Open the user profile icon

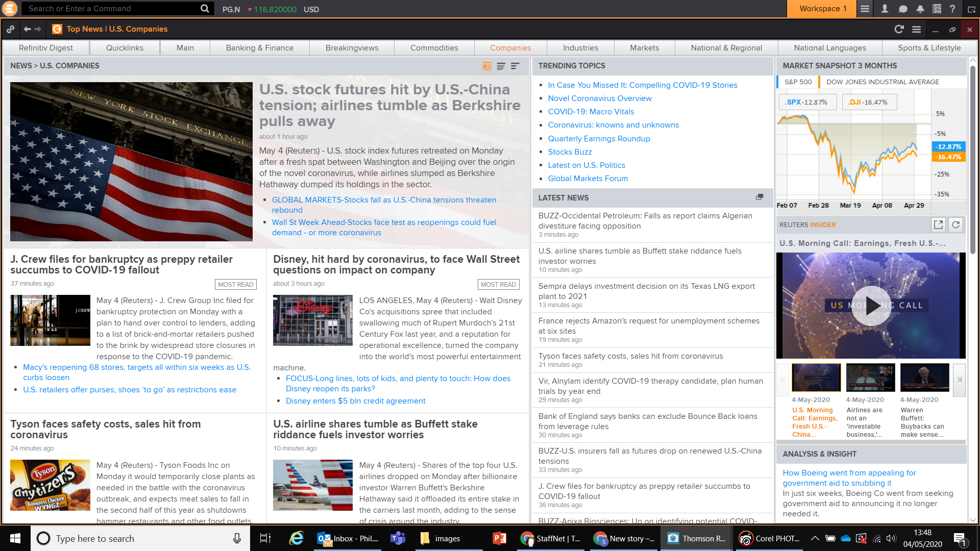coord(885,9)
